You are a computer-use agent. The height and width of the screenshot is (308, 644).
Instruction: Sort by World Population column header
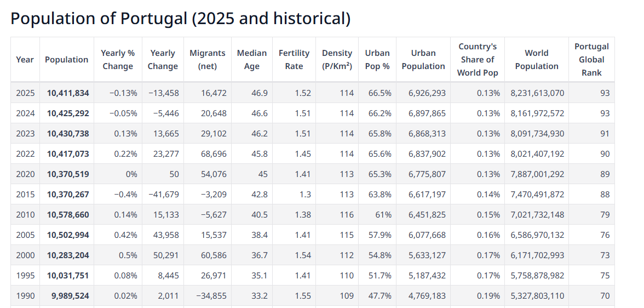tap(537, 60)
